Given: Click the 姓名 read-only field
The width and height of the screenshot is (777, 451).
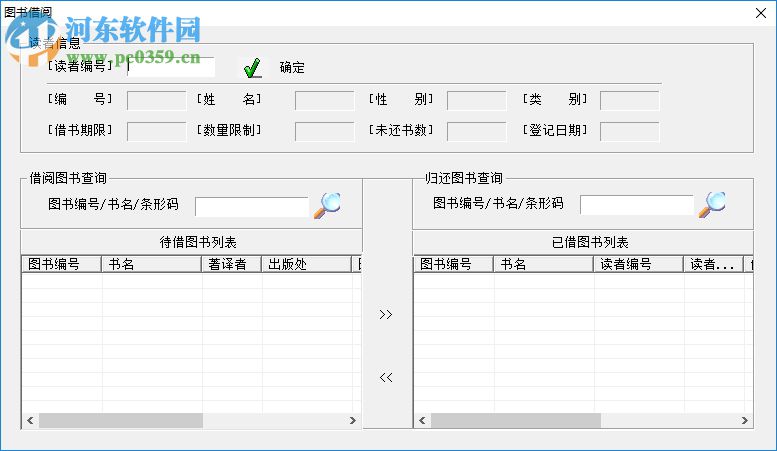Looking at the screenshot, I should [325, 101].
